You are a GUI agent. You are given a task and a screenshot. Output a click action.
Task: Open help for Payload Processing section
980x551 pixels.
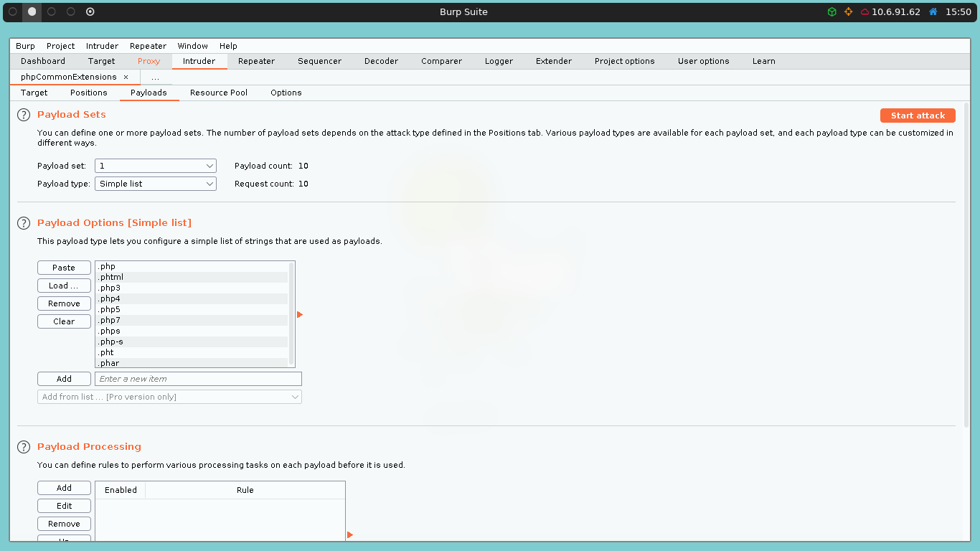[24, 447]
